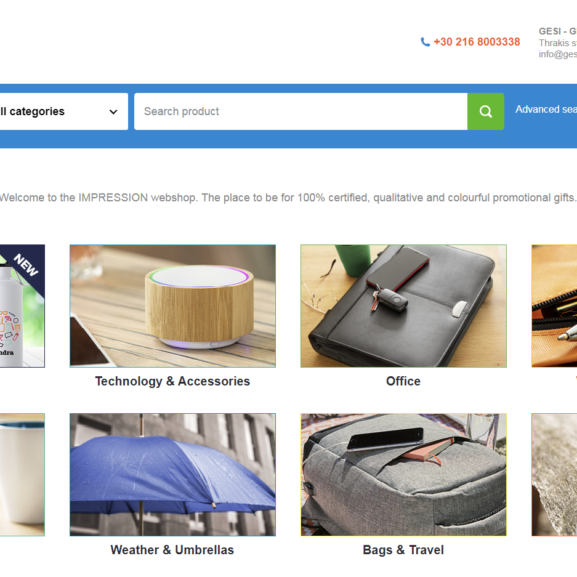
Task: Open the grey backpack category image
Action: pyautogui.click(x=403, y=474)
